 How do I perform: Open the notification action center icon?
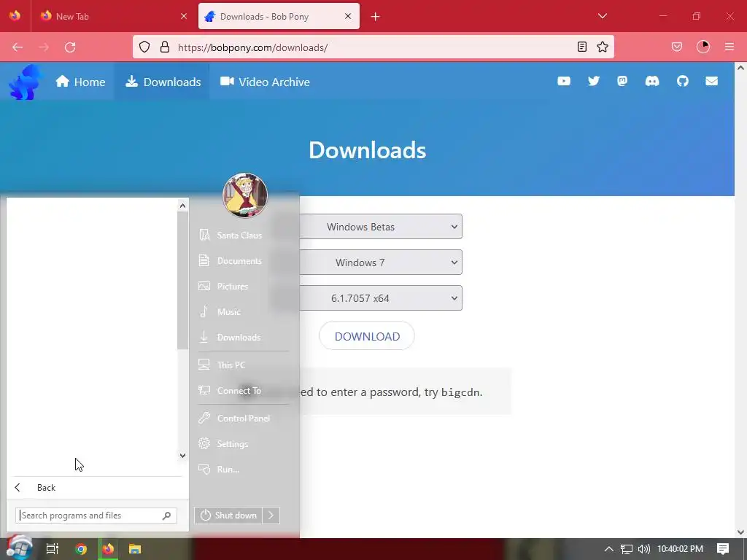[723, 549]
